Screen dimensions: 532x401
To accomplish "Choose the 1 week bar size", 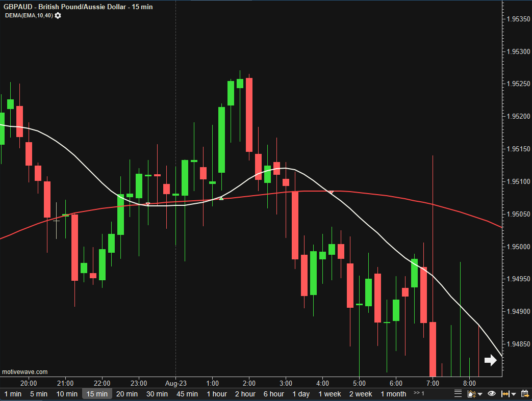I will (330, 394).
